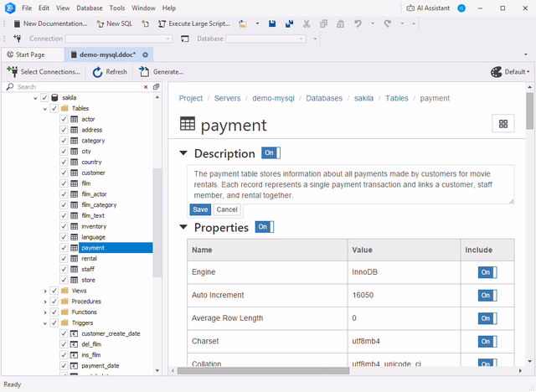Toggle Include switch for Charset row
Viewport: 536px width, 392px height.
487,342
